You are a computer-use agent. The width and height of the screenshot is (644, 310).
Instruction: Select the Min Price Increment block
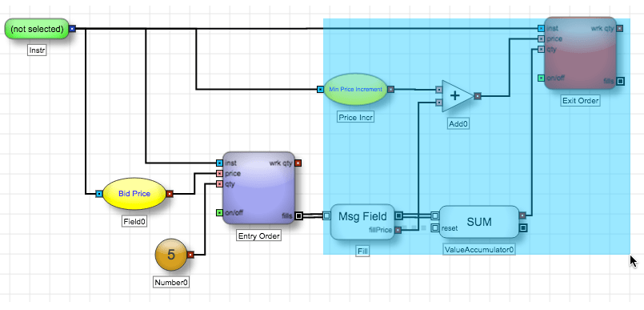click(x=355, y=89)
